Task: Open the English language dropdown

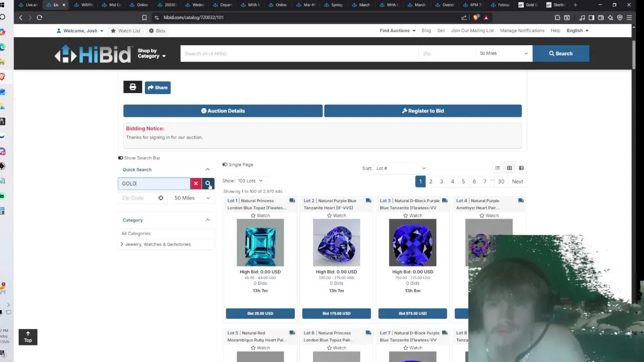Action: pos(578,31)
